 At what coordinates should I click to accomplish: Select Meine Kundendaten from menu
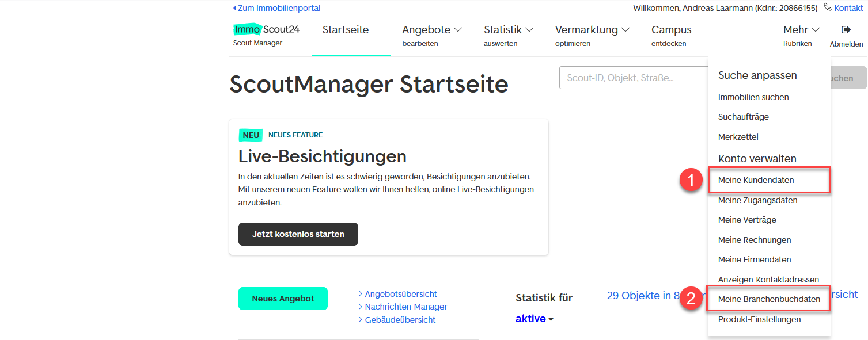(x=756, y=180)
